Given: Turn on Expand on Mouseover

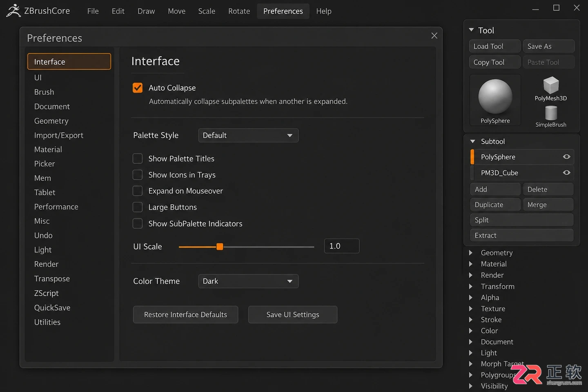Looking at the screenshot, I should (x=138, y=191).
